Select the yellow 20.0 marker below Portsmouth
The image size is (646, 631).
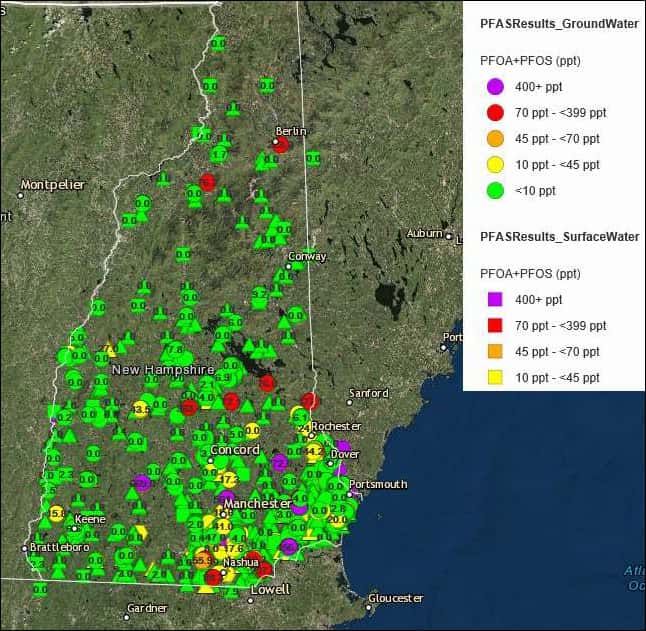337,519
